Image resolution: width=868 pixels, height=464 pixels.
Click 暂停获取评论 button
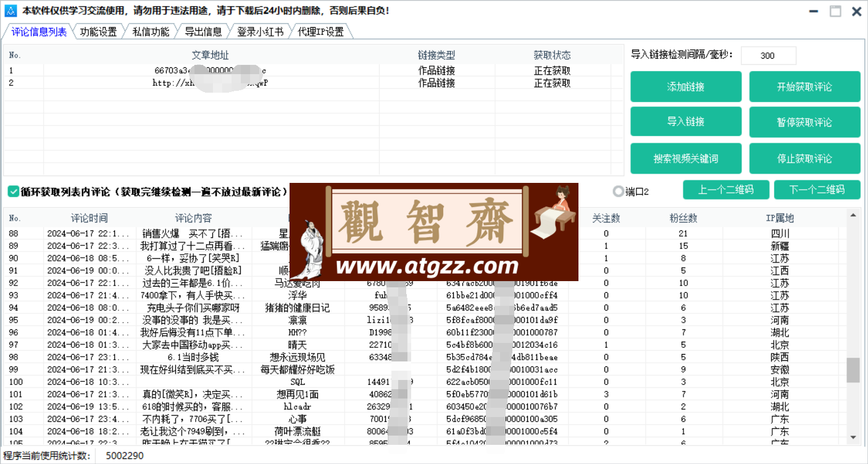click(804, 122)
